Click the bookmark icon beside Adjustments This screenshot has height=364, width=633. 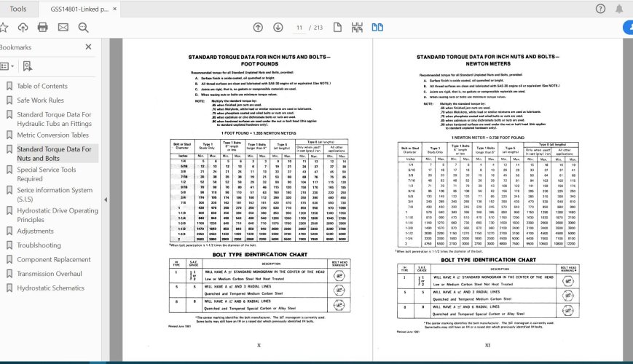pos(9,231)
